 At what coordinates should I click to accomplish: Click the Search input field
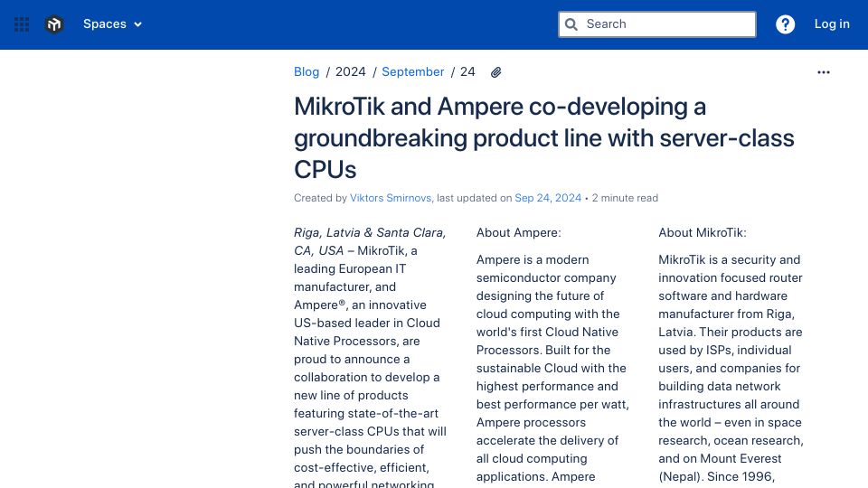click(657, 24)
